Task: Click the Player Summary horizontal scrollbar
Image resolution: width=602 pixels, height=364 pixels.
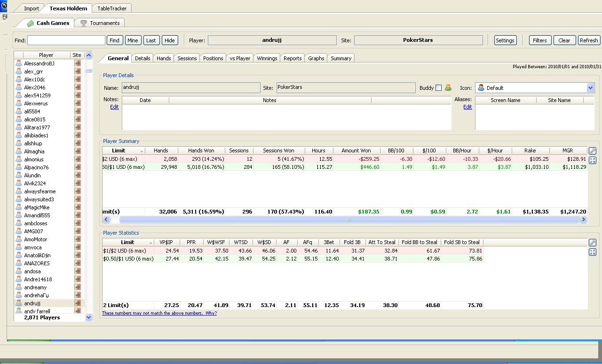Action: (x=348, y=219)
